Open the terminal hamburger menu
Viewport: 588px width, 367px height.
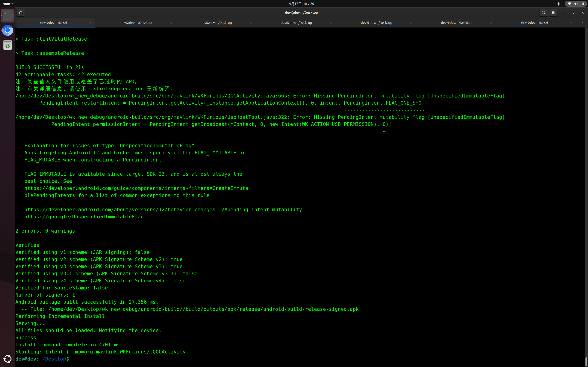click(553, 13)
